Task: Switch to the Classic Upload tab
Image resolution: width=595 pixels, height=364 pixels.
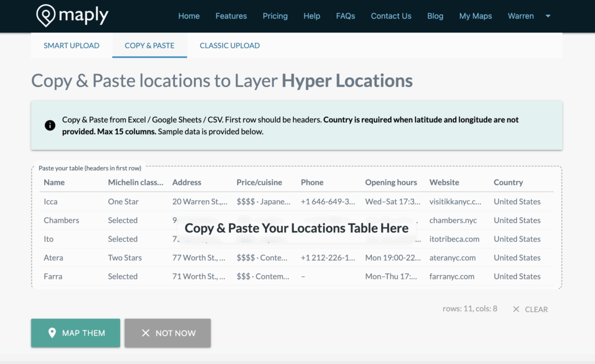Action: 230,45
